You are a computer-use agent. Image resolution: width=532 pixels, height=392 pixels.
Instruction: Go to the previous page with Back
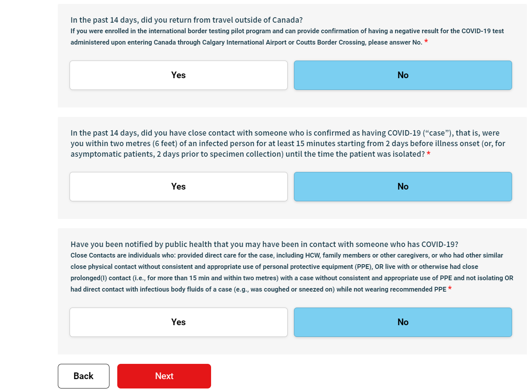tap(83, 376)
